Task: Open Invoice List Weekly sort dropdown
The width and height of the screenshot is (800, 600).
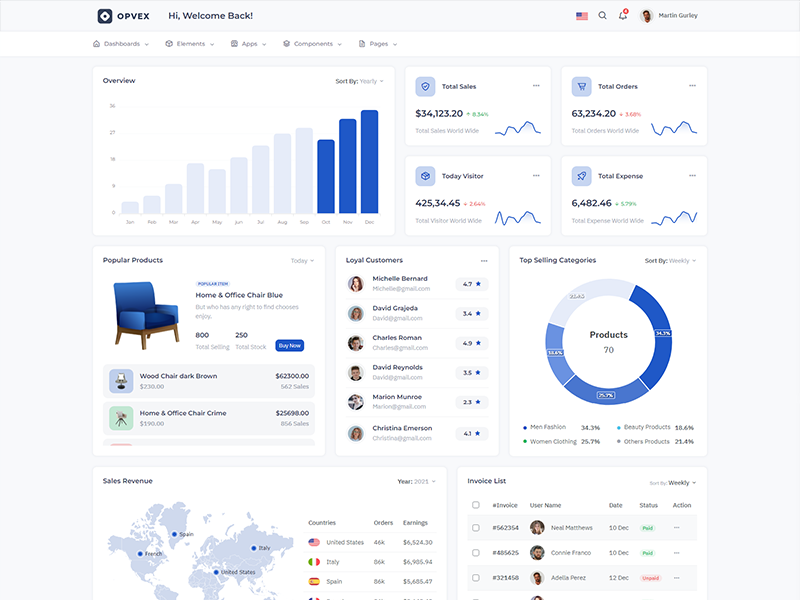Action: [x=673, y=483]
